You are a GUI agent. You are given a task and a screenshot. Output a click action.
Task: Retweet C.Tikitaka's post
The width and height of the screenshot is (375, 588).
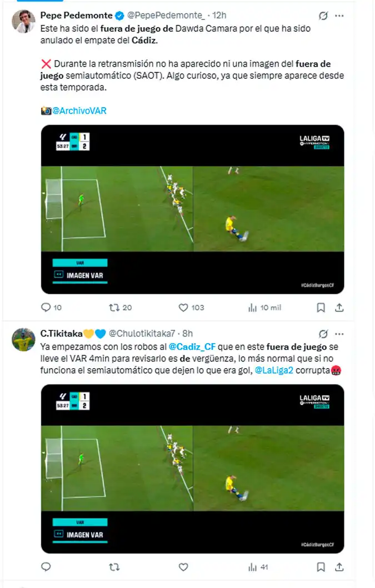(x=114, y=567)
